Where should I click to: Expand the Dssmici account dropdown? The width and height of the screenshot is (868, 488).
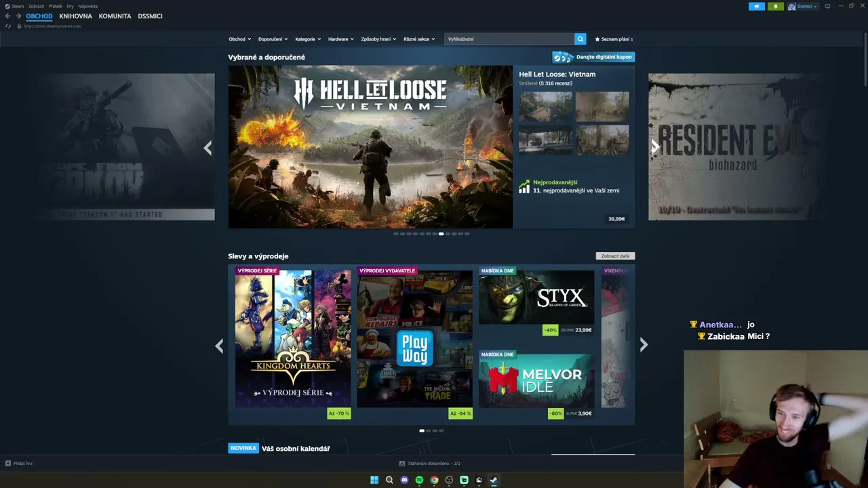[807, 6]
